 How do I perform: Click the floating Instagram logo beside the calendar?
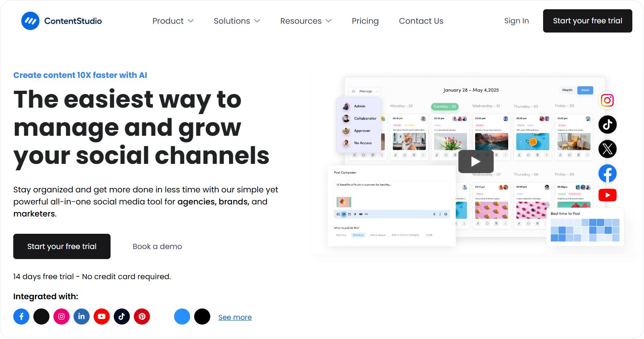(607, 100)
